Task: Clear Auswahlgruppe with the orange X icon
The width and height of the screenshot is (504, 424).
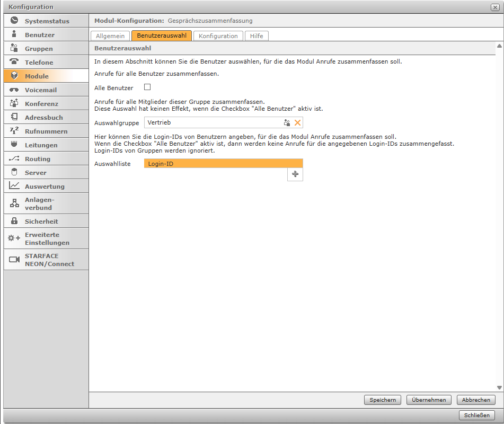Action: [x=297, y=122]
